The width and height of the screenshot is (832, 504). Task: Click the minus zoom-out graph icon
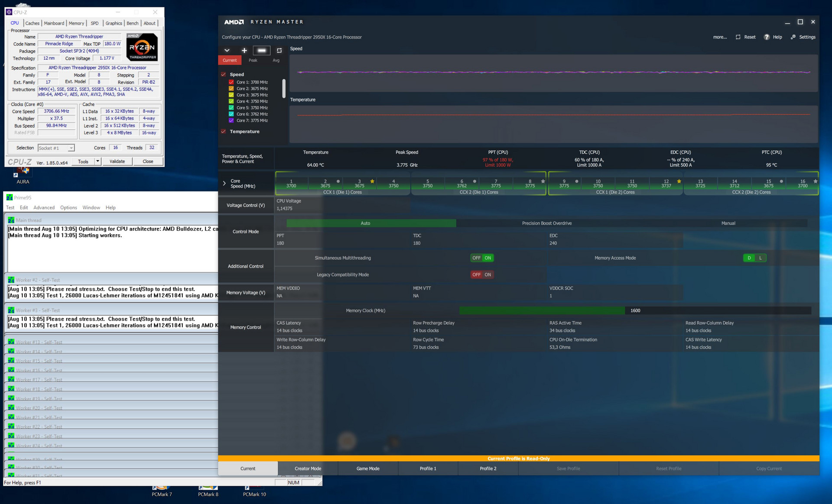[x=261, y=51]
